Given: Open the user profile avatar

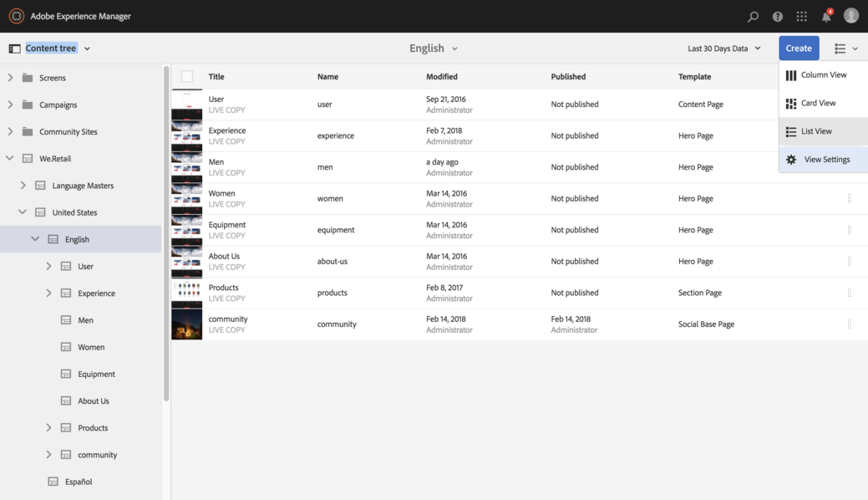Looking at the screenshot, I should tap(850, 16).
